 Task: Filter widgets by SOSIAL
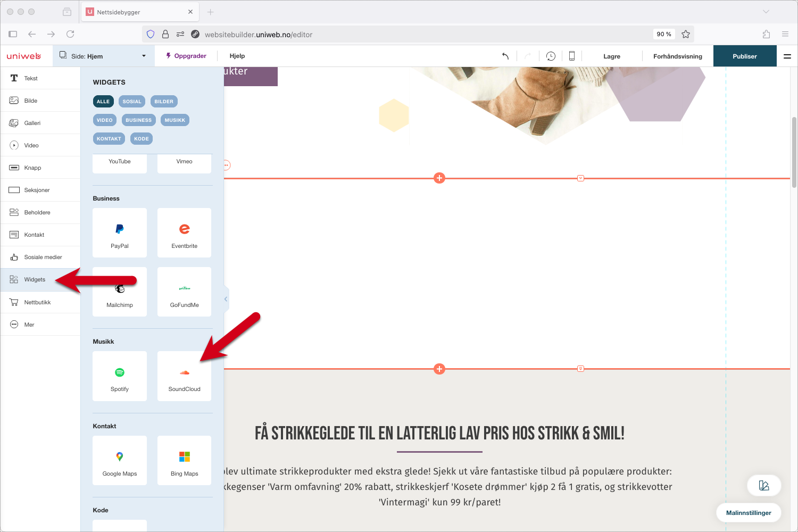(x=132, y=102)
